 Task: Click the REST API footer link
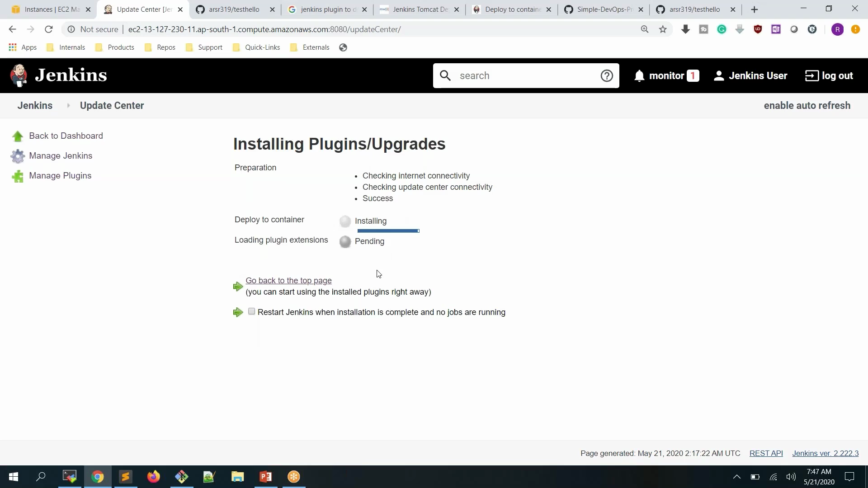[766, 453]
